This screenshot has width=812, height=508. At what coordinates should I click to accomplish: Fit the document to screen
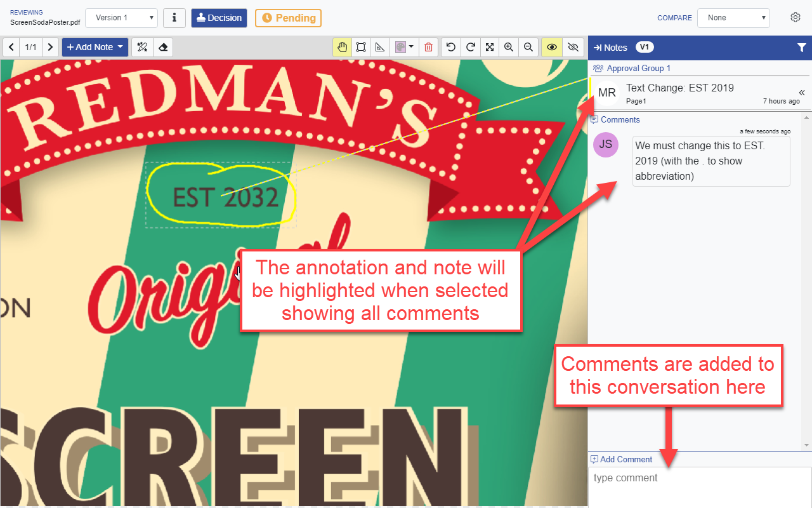tap(490, 47)
